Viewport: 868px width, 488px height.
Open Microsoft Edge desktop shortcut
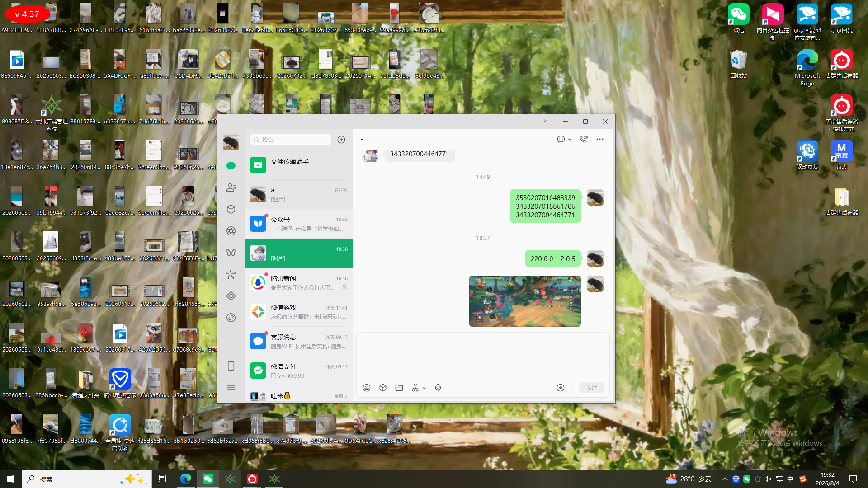pos(807,68)
